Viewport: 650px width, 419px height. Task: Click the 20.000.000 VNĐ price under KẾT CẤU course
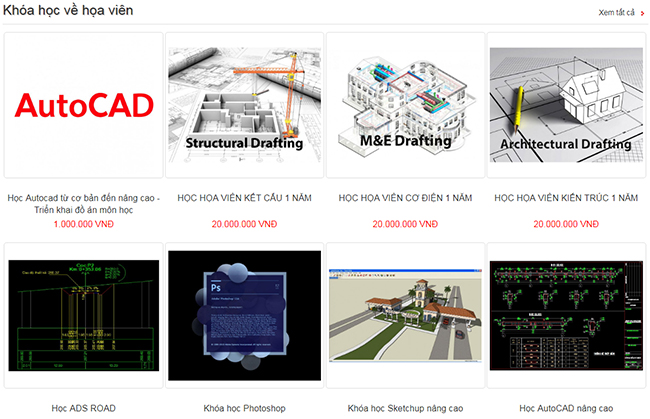pos(245,224)
